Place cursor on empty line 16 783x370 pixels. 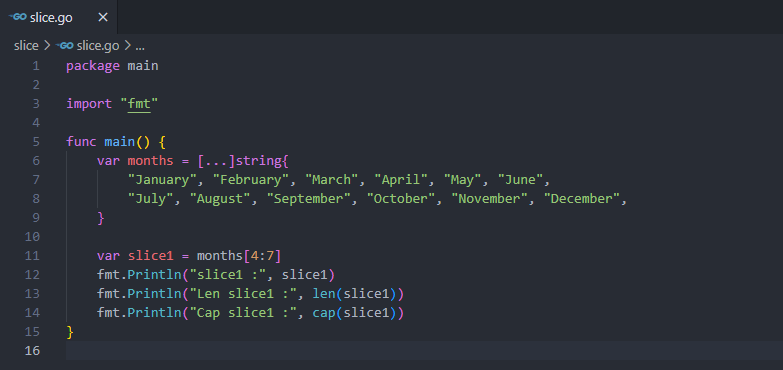[424, 351]
